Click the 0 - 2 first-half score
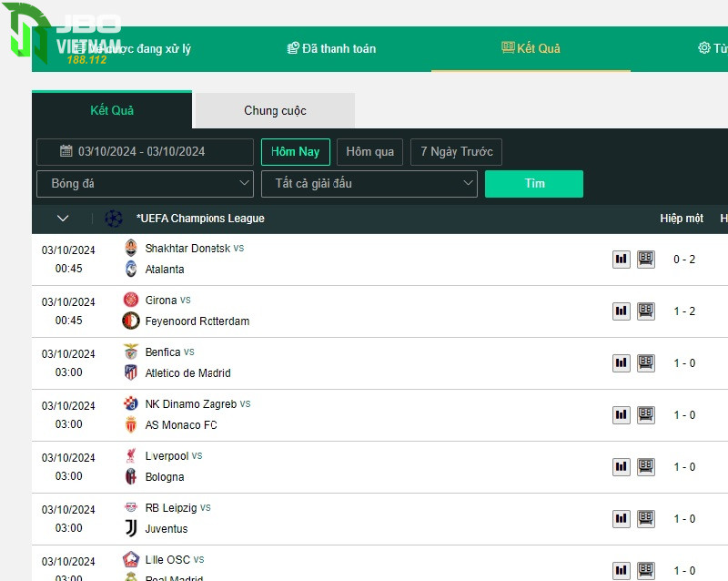728x581 pixels. click(x=684, y=260)
